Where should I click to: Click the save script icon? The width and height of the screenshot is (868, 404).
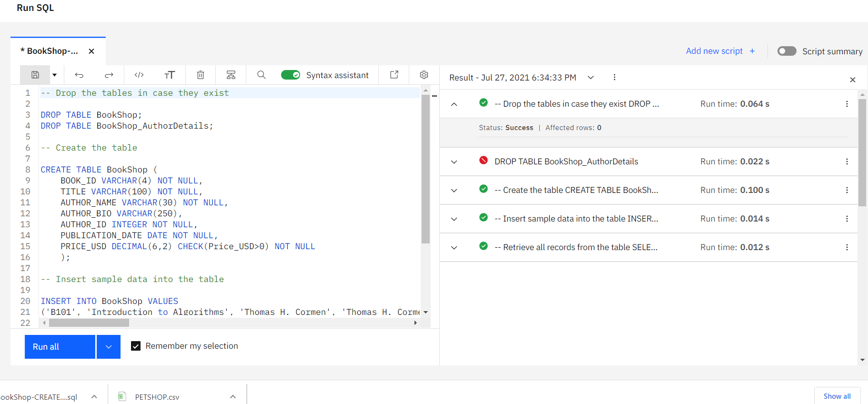click(35, 75)
